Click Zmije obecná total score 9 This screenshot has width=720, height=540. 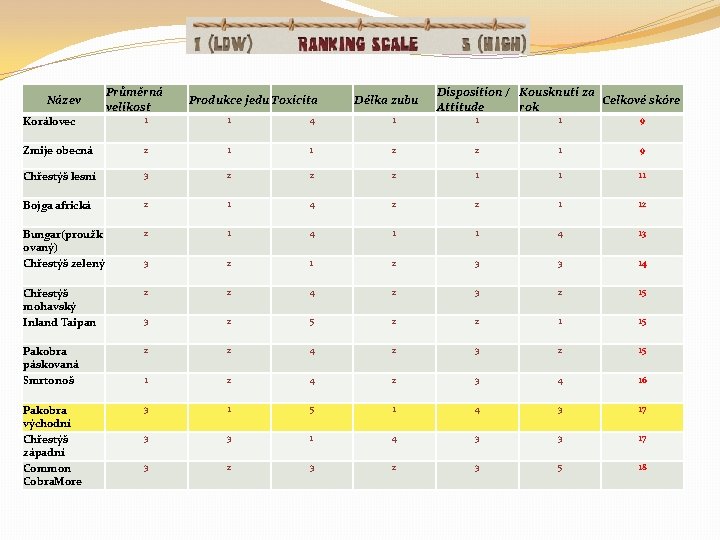(642, 151)
